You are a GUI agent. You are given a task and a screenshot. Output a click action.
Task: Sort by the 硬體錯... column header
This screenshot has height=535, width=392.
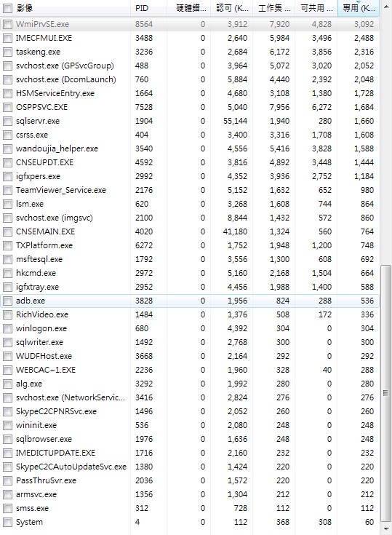[x=188, y=8]
